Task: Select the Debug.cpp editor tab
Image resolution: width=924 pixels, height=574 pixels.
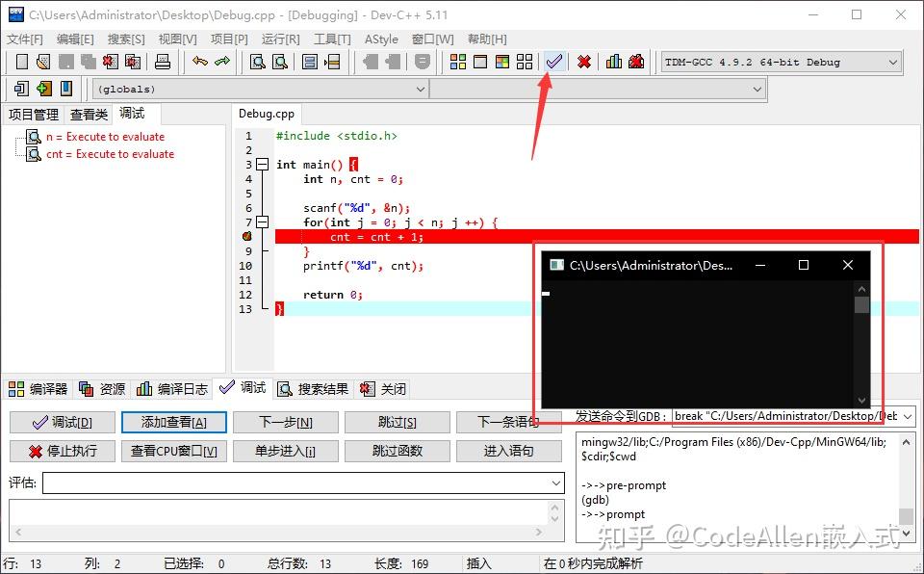Action: coord(267,114)
